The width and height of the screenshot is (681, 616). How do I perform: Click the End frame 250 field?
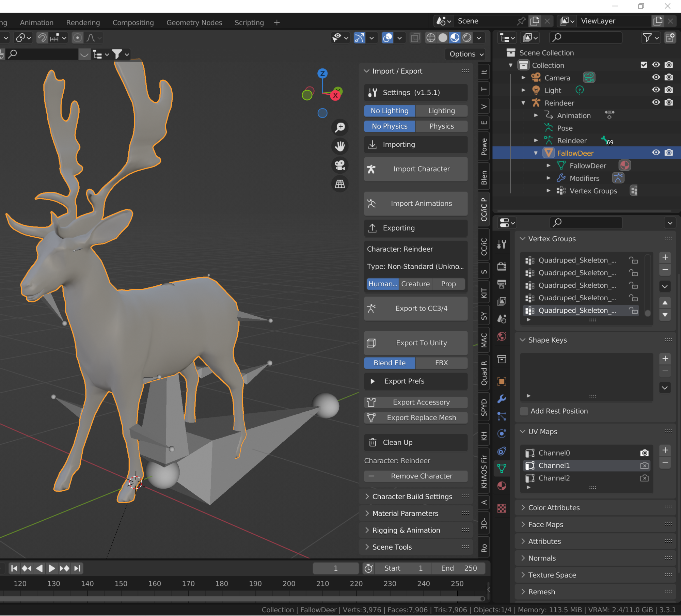click(458, 568)
